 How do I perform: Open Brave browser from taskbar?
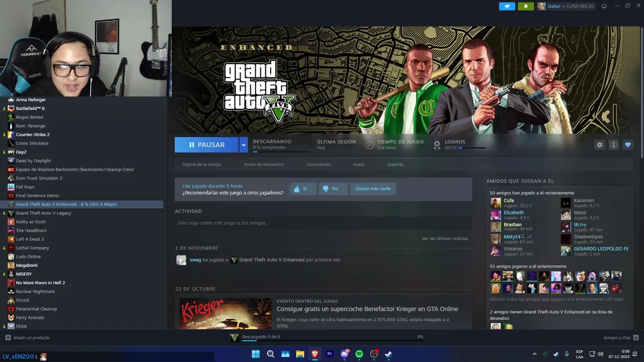point(315,354)
